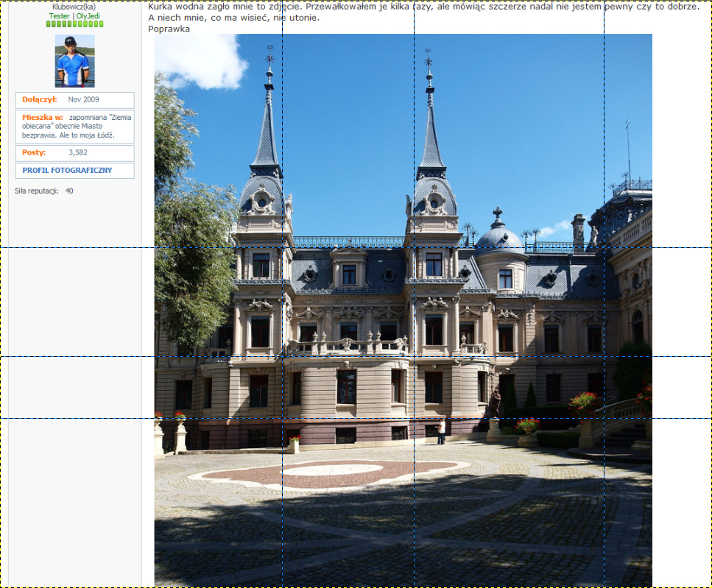Click the Dołączył Nov 2009 field
Screen dimensions: 712x588
click(74, 100)
